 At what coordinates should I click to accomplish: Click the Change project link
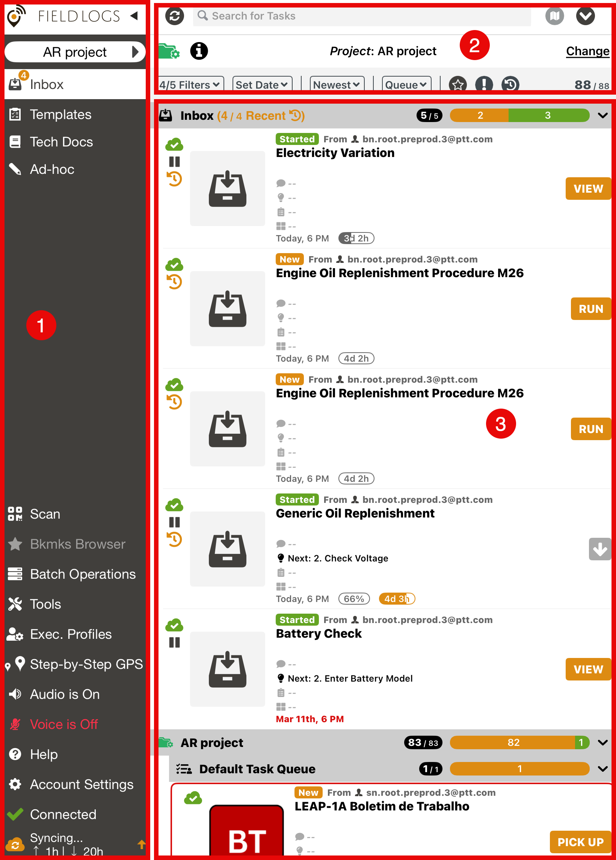click(587, 51)
